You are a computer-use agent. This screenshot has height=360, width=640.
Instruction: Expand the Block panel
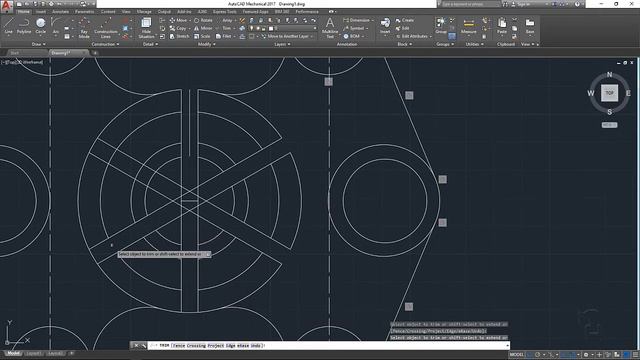(x=404, y=44)
